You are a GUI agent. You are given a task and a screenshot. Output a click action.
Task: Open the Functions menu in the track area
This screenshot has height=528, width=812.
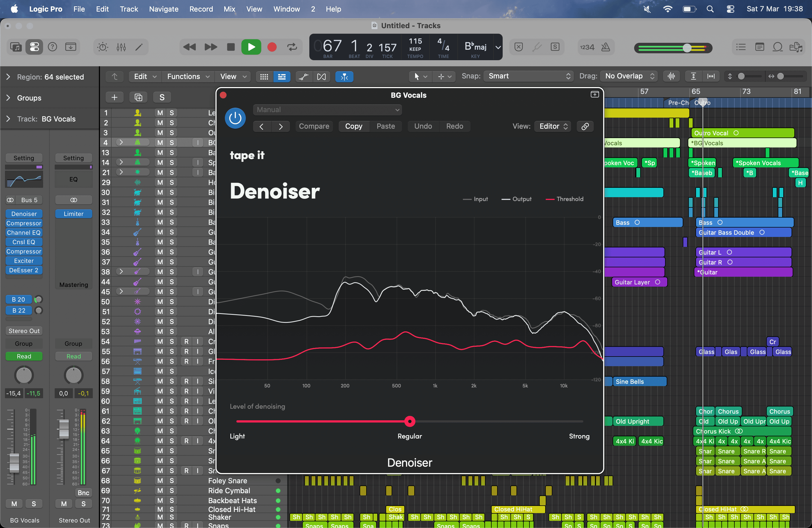click(184, 76)
